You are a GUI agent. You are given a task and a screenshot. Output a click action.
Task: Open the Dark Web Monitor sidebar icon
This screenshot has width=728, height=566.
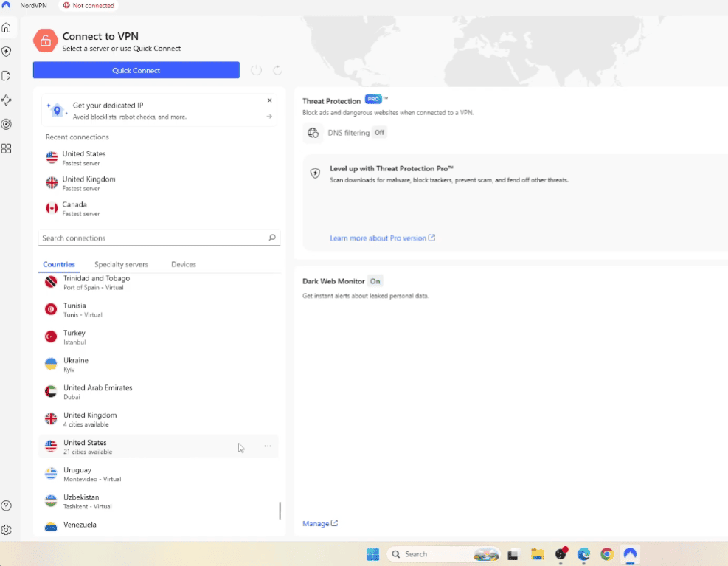7,125
